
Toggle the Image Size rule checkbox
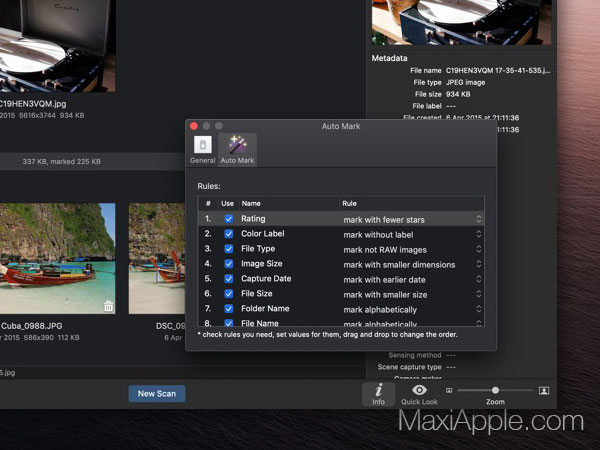(x=228, y=264)
